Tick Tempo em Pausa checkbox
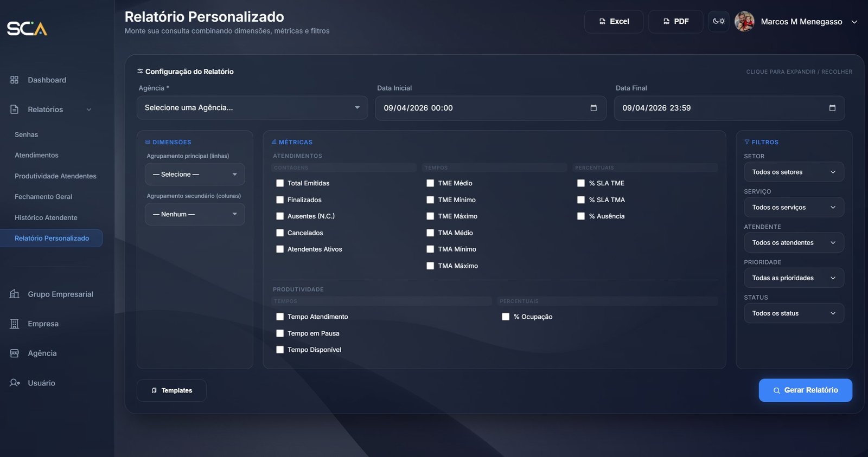 (280, 333)
